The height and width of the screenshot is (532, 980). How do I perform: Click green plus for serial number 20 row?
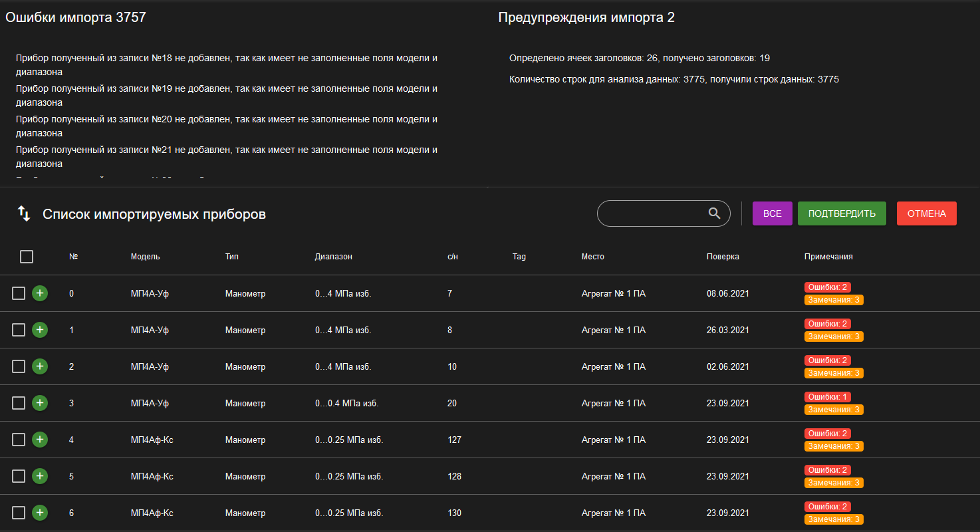point(40,403)
